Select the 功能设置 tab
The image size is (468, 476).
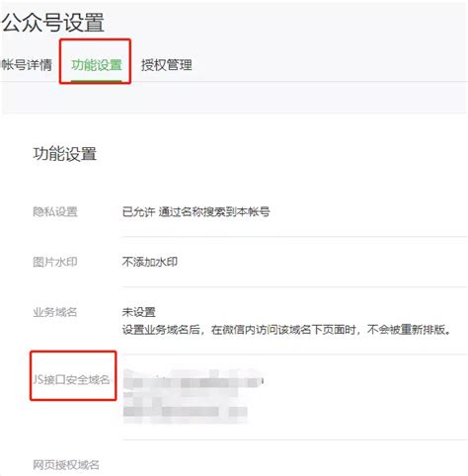(x=97, y=65)
